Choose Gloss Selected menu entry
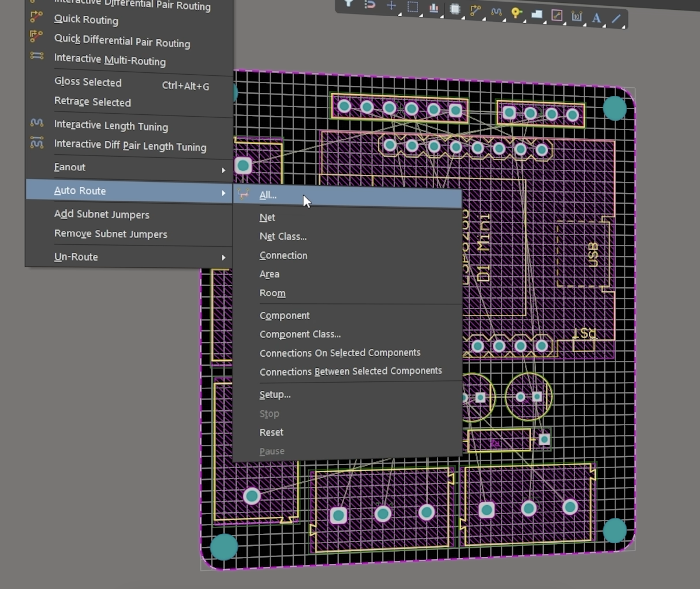Viewport: 700px width, 589px height. coord(88,82)
